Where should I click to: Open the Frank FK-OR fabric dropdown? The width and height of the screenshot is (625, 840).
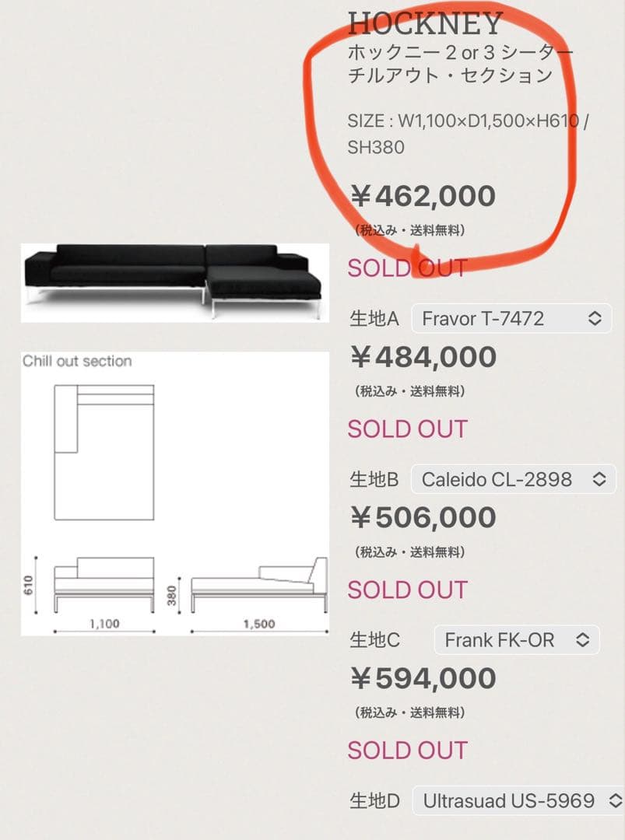click(x=516, y=640)
